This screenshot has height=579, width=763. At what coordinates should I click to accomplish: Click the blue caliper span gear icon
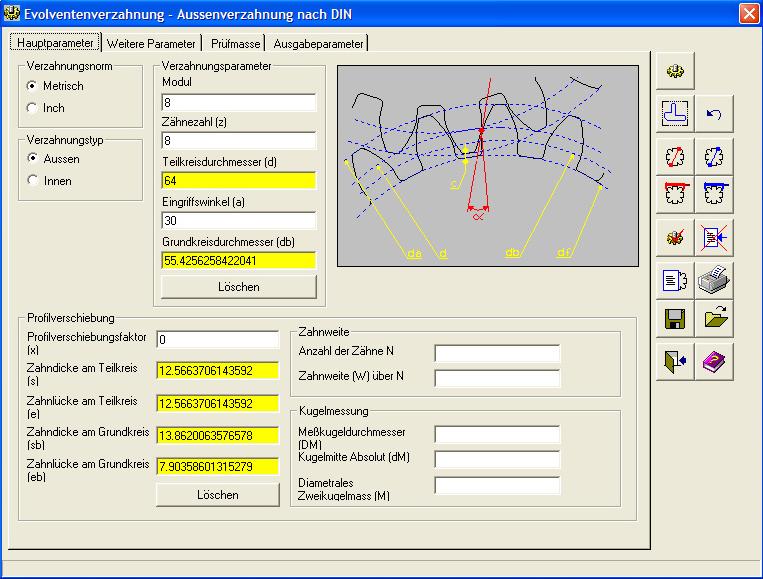pyautogui.click(x=714, y=194)
